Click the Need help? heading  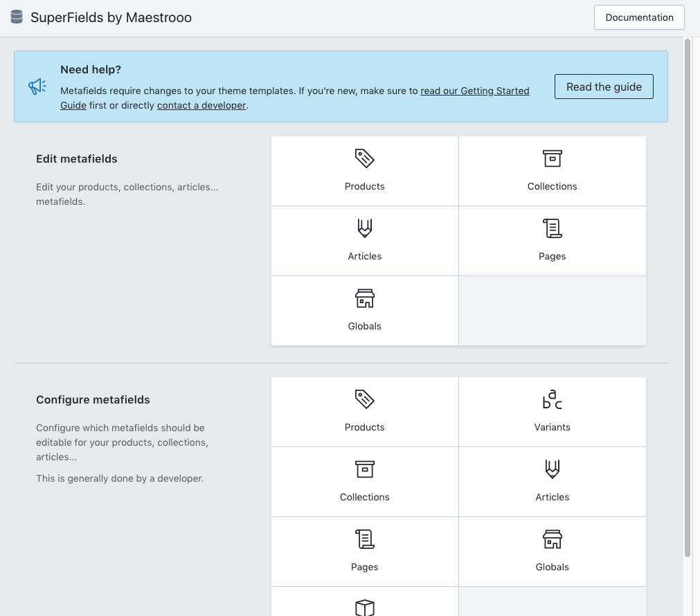91,70
